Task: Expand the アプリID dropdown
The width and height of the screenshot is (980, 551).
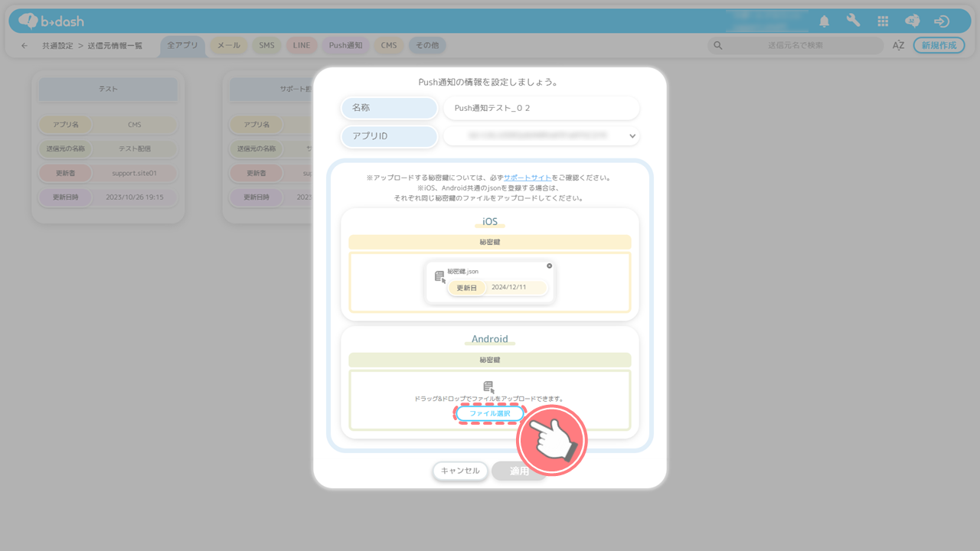Action: click(632, 136)
